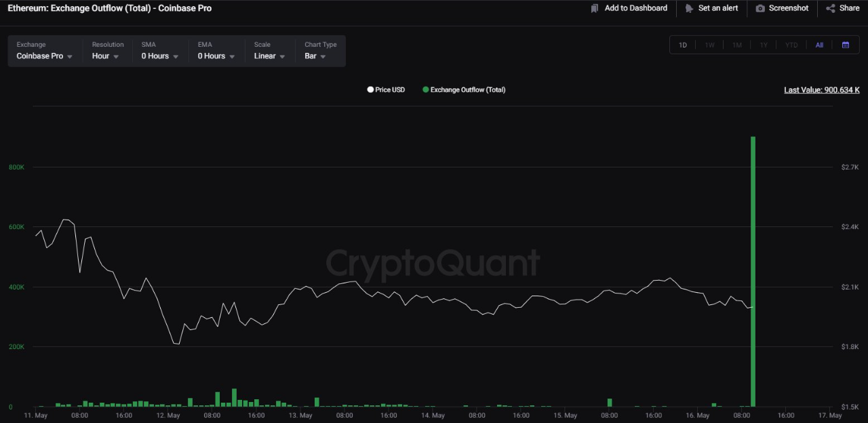Click the Set an alert label
The width and height of the screenshot is (868, 423).
point(718,8)
